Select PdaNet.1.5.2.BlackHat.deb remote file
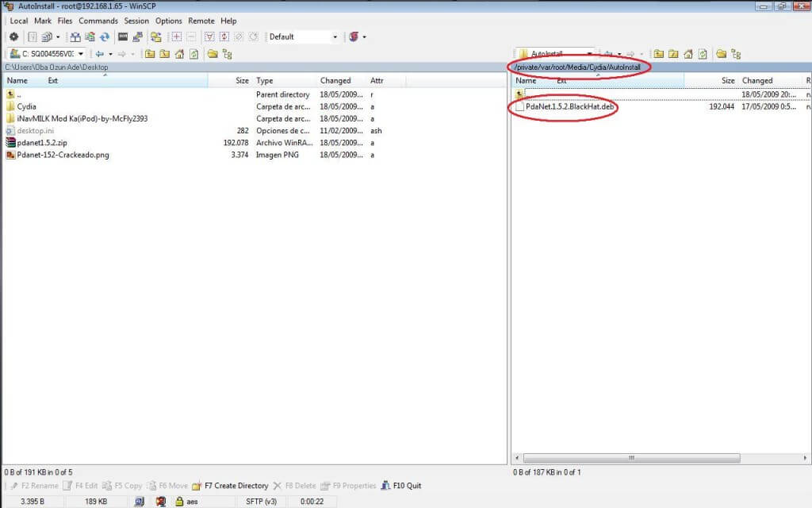 pos(569,106)
